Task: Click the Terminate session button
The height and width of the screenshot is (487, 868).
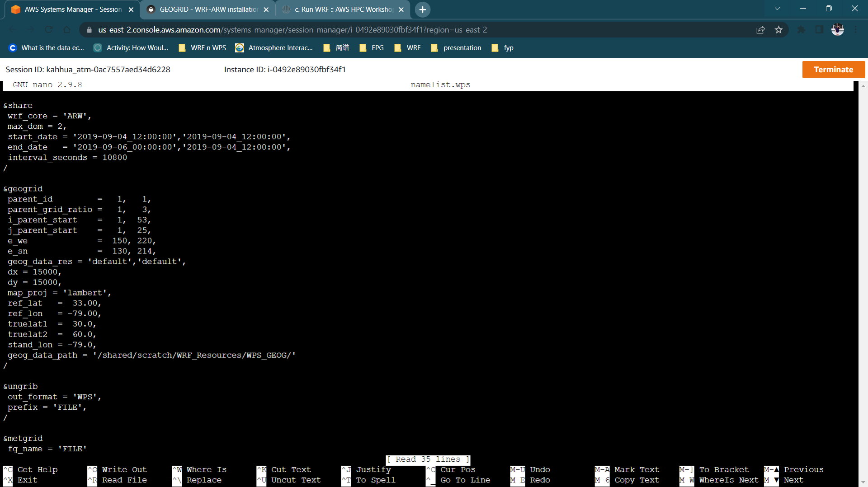Action: point(833,70)
